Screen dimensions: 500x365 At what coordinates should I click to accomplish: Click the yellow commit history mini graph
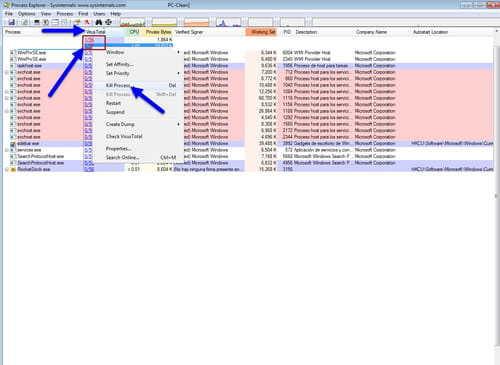(164, 23)
